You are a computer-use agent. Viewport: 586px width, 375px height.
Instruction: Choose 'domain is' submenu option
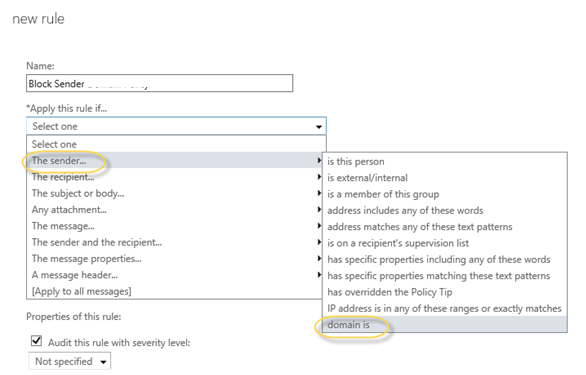coord(445,325)
